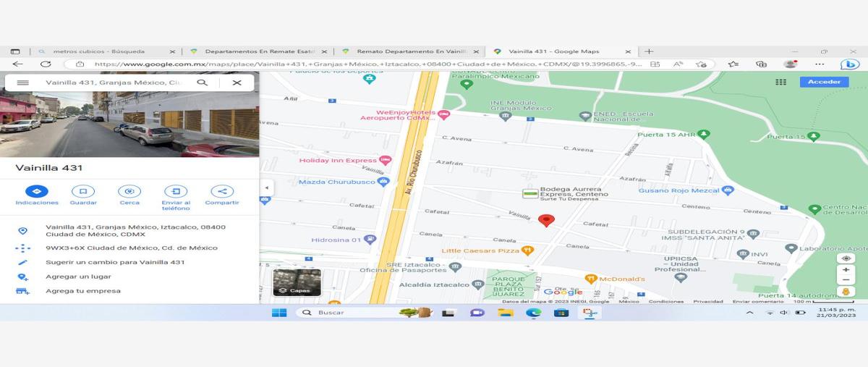Click Agrega tu empresa
The width and height of the screenshot is (868, 367).
(x=129, y=291)
